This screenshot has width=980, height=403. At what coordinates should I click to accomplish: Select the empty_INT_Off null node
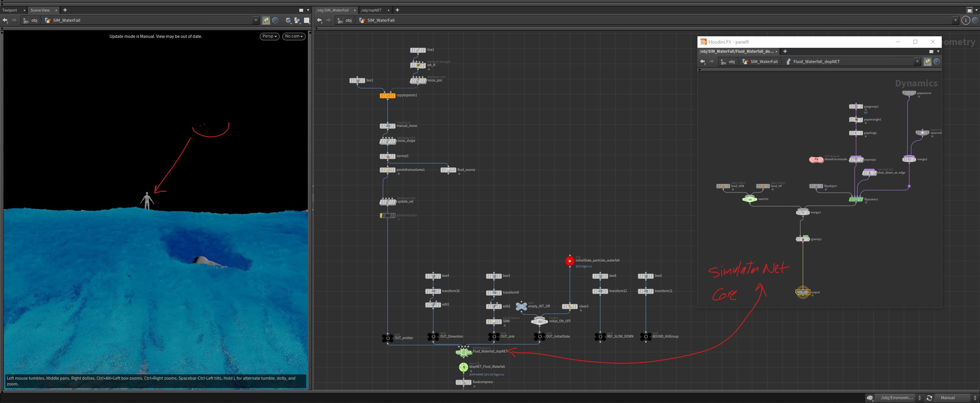[x=521, y=306]
